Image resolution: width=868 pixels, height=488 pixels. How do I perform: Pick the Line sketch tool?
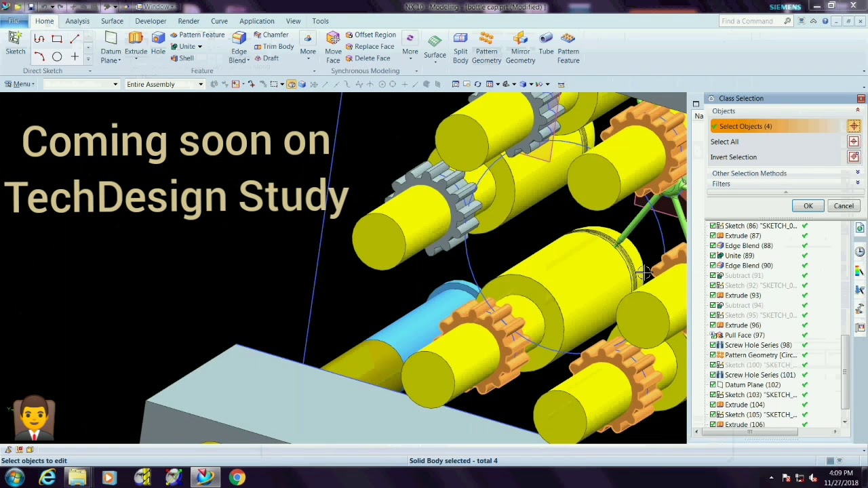(x=75, y=39)
